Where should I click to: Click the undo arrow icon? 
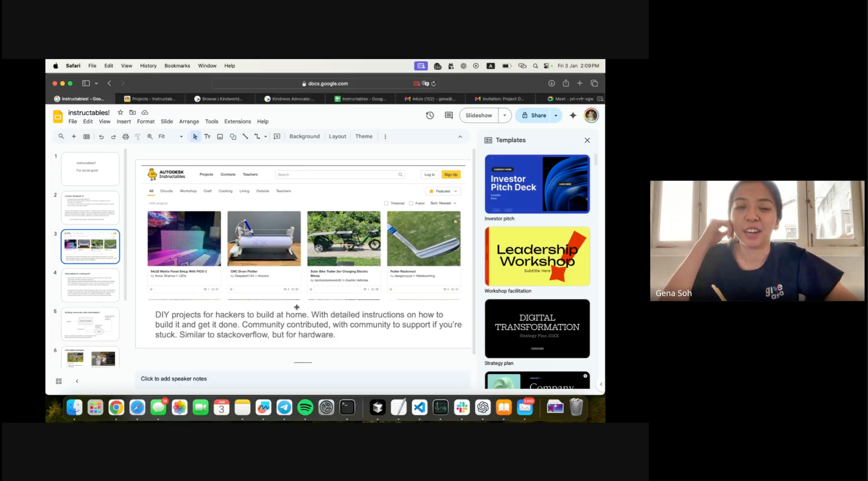(101, 137)
